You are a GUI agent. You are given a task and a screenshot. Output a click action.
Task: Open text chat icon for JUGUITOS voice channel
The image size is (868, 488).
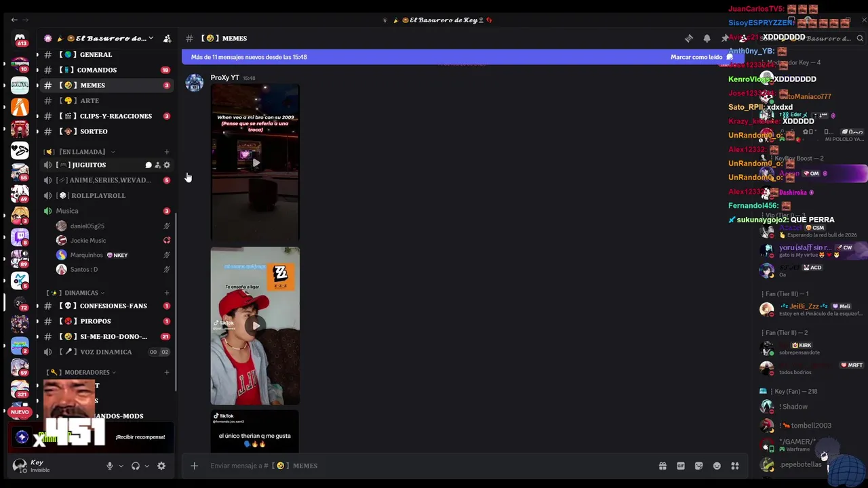click(149, 165)
